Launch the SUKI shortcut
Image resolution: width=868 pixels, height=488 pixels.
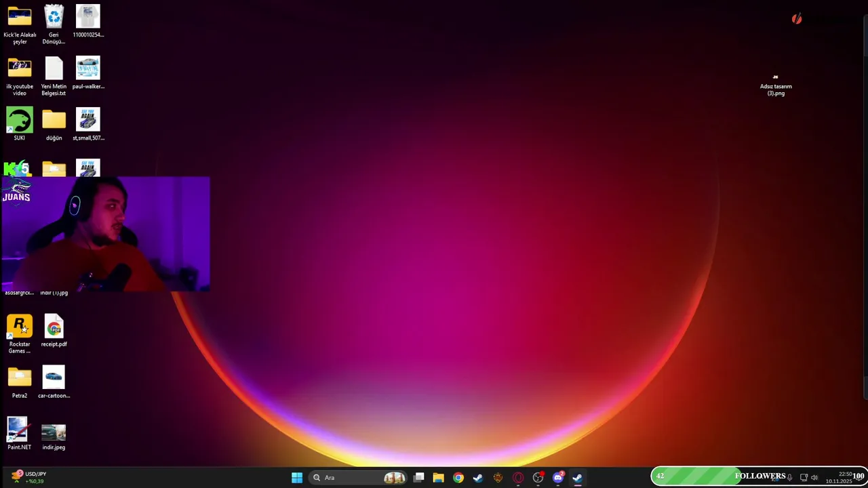(20, 124)
